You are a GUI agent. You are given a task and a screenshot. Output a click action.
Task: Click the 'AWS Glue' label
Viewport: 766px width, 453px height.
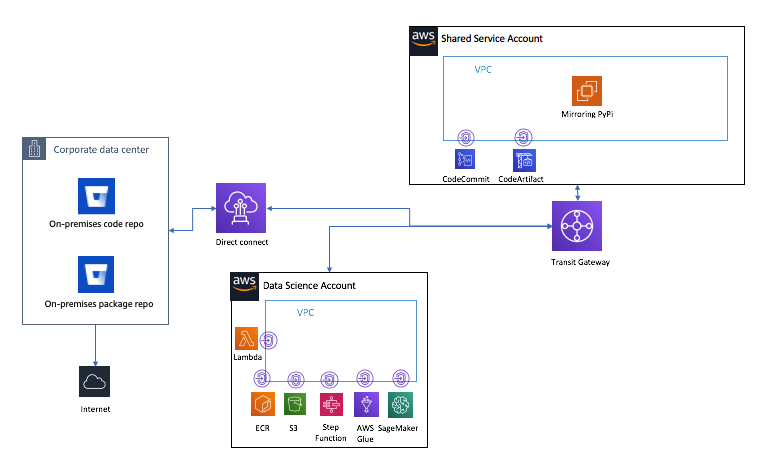pos(365,433)
